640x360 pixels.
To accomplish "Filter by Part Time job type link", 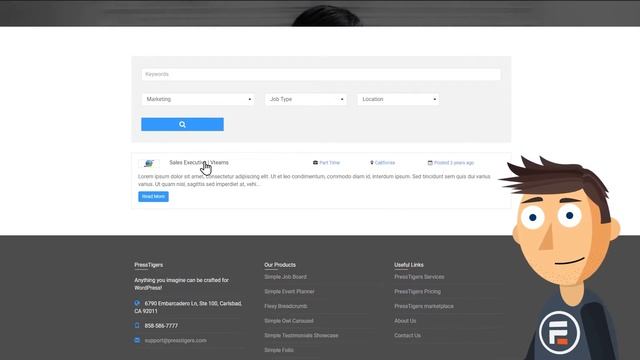I will click(329, 162).
